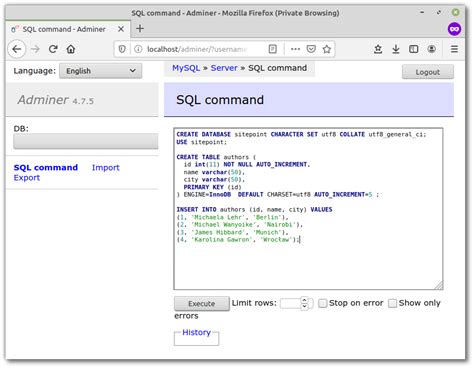The height and width of the screenshot is (368, 474).
Task: Open a new tab with the plus icon
Action: 140,29
